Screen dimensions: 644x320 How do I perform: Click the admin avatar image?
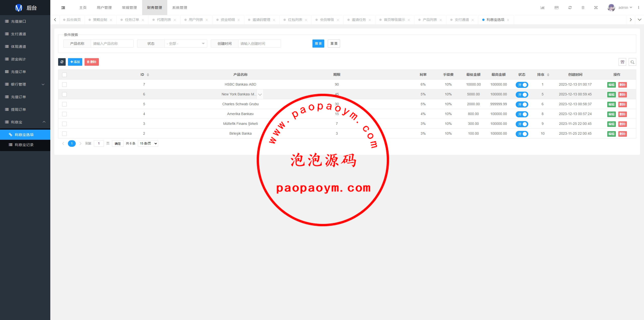[611, 8]
